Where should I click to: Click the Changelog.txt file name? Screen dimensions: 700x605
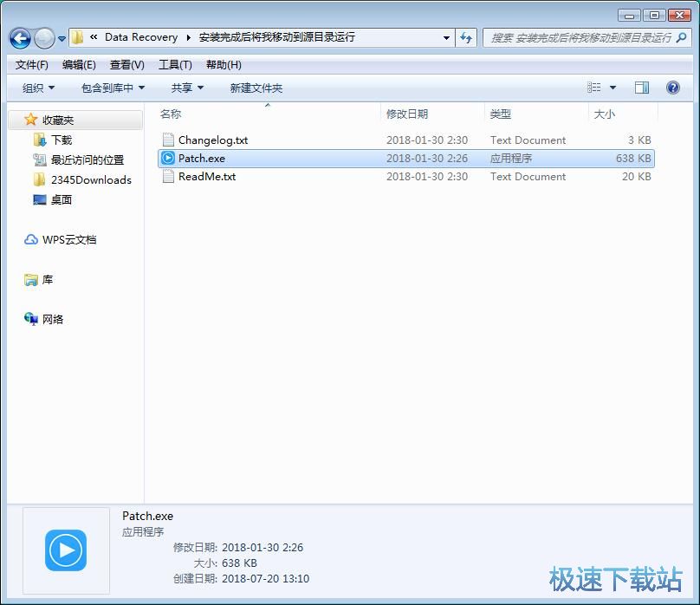click(x=213, y=140)
